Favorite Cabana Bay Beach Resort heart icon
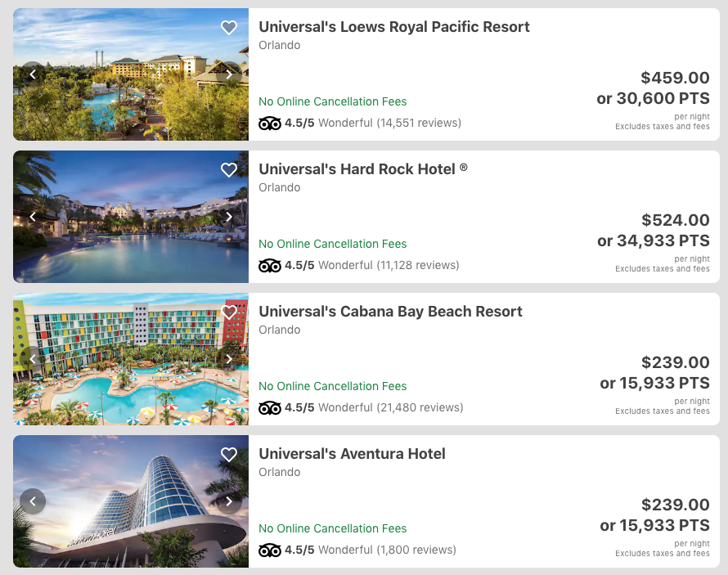 229,312
